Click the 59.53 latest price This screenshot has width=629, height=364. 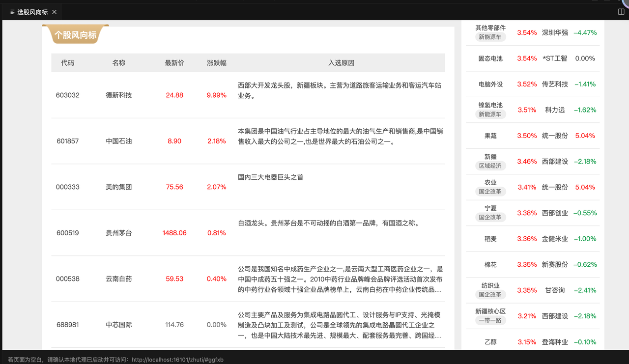(174, 279)
